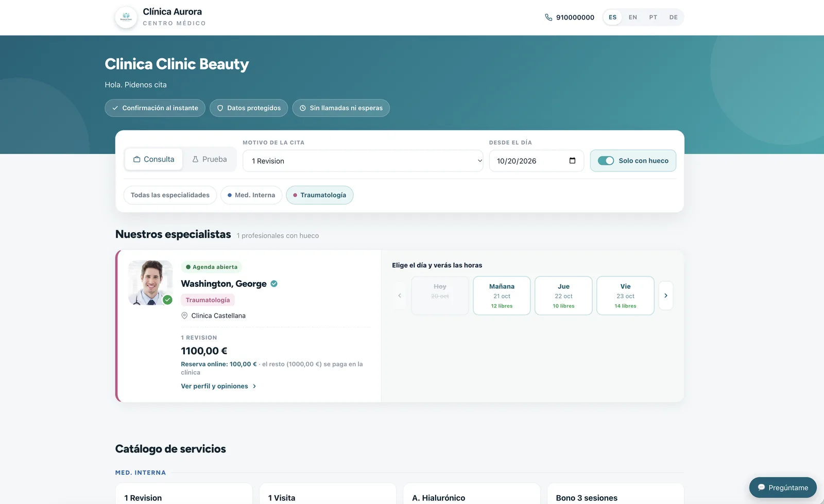The image size is (824, 504).
Task: Switch language to PT
Action: 653,18
